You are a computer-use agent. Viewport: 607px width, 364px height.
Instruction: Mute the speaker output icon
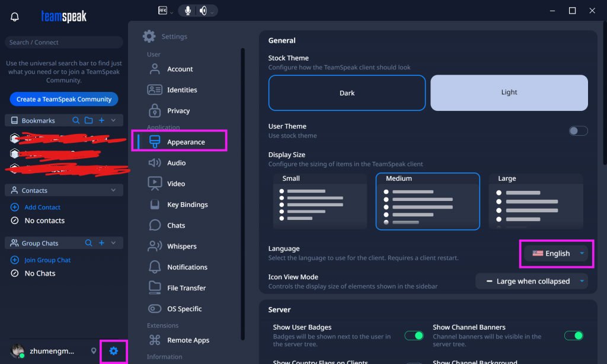[x=203, y=11]
